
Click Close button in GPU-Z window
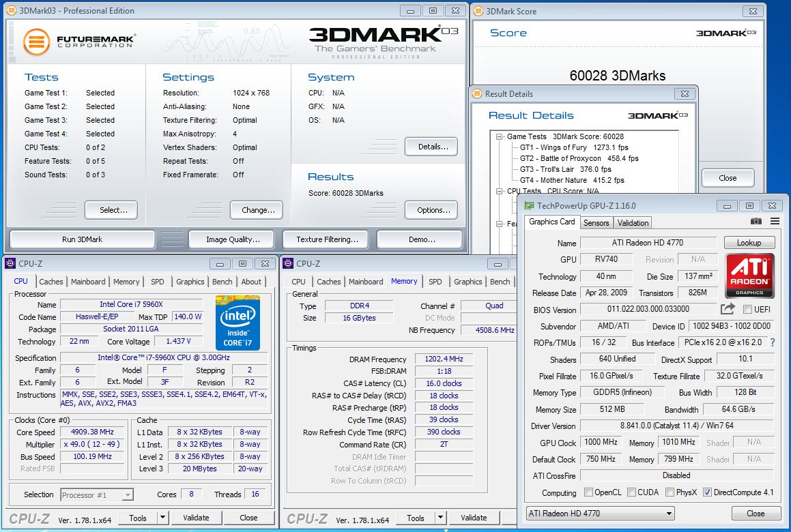point(756,514)
